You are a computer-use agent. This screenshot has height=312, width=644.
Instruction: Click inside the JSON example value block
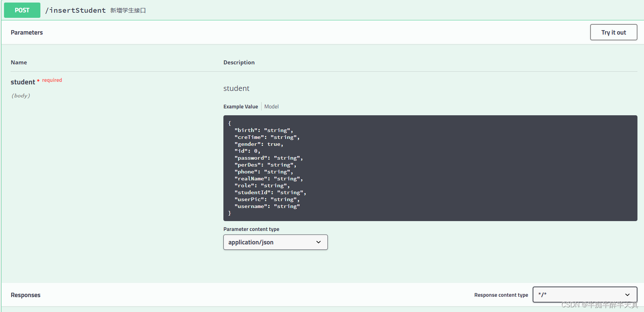[430, 168]
